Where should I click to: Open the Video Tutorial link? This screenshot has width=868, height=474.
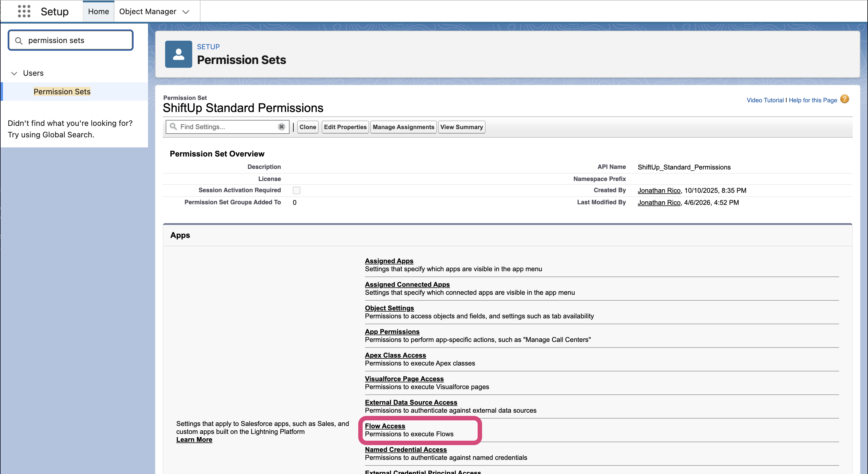point(765,100)
